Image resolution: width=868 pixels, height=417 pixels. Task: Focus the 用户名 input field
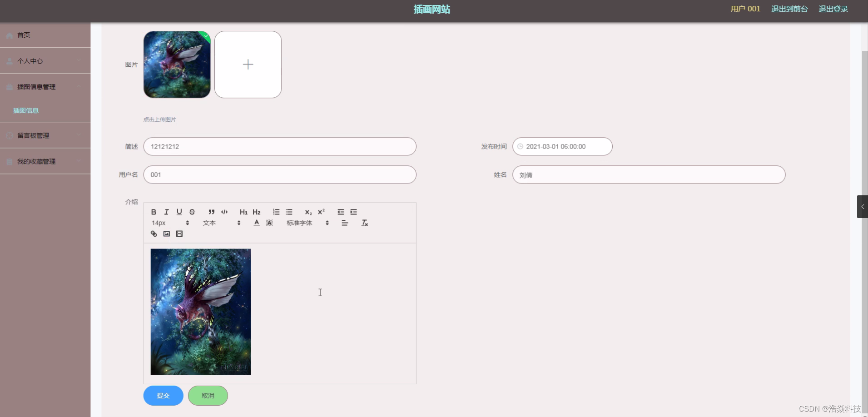tap(280, 175)
